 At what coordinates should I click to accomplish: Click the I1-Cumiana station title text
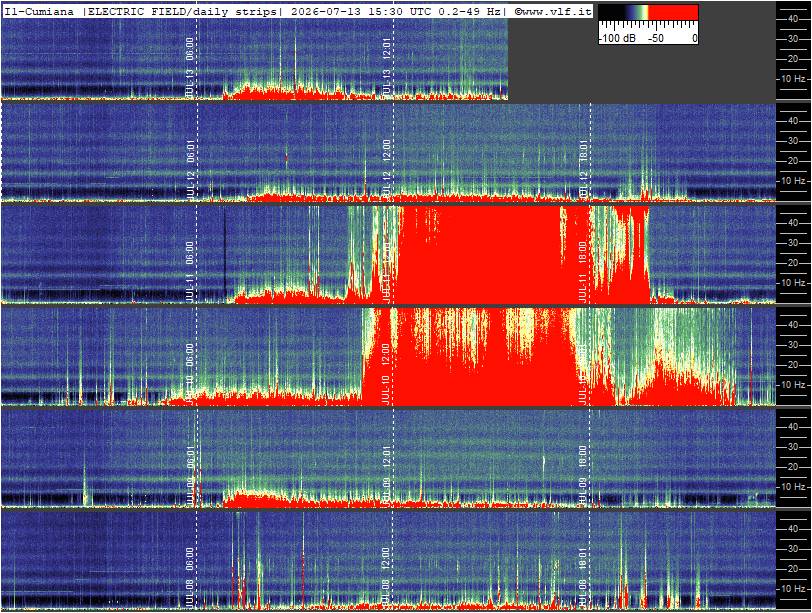(39, 11)
